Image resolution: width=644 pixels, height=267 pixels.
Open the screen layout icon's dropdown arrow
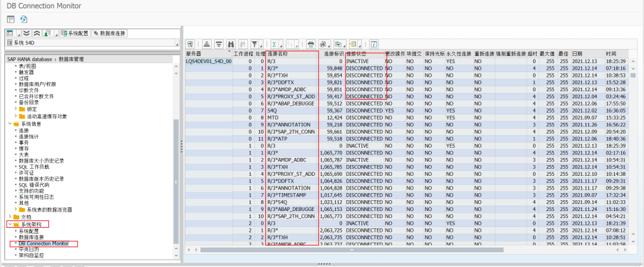(x=18, y=33)
